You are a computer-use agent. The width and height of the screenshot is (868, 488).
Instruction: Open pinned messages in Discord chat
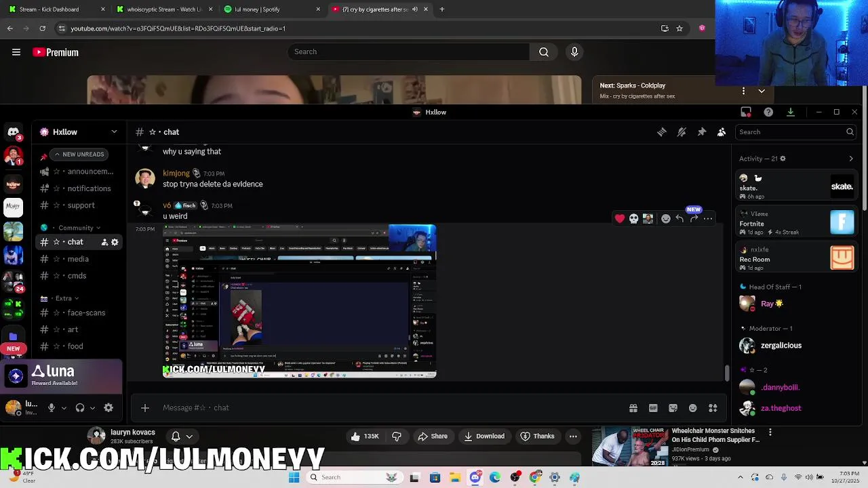[x=702, y=132]
